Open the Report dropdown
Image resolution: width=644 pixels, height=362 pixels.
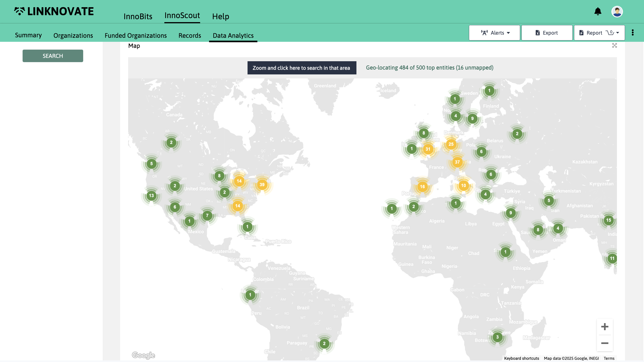click(x=599, y=33)
